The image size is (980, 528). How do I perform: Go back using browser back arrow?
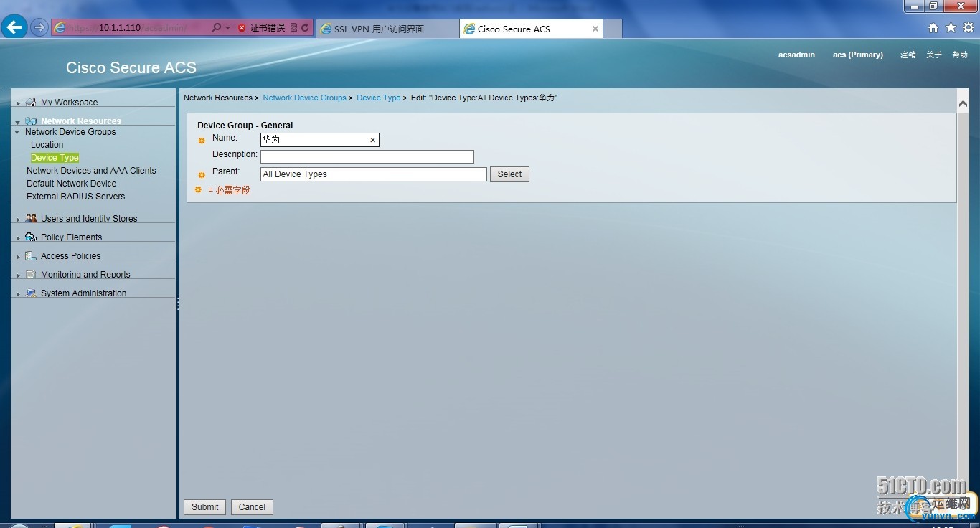(14, 27)
